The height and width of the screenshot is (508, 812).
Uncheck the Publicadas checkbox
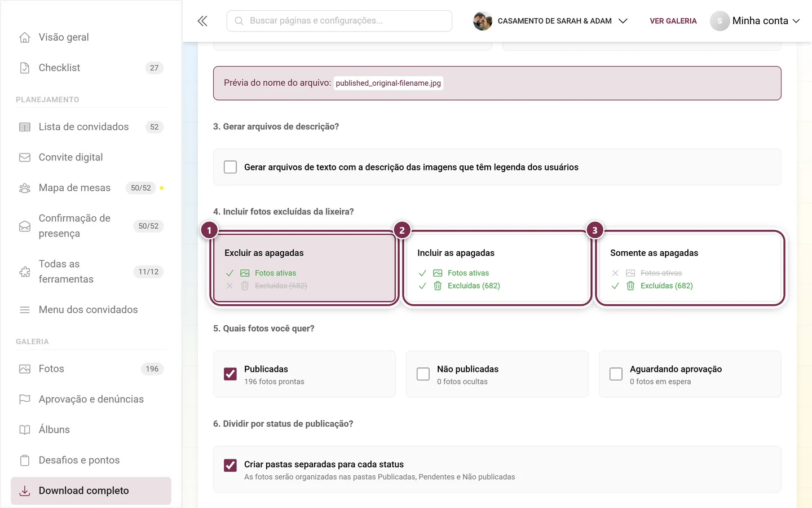pos(230,374)
